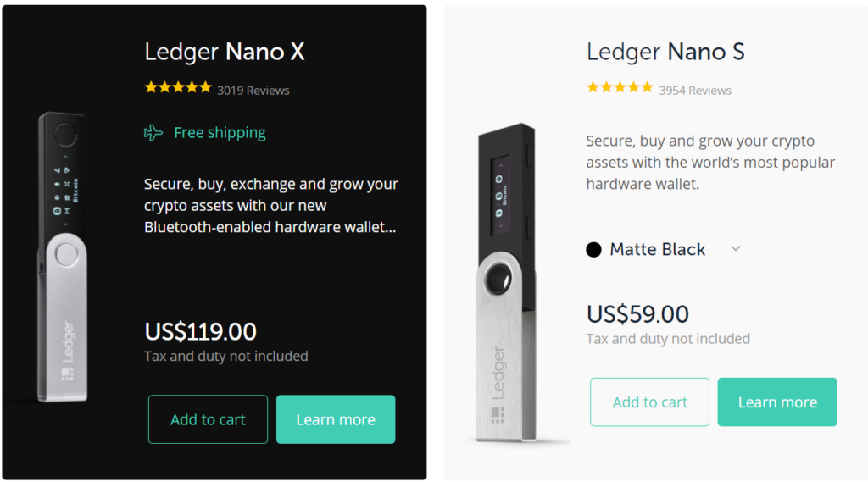
Task: Click the Matte Black color label
Action: click(657, 249)
